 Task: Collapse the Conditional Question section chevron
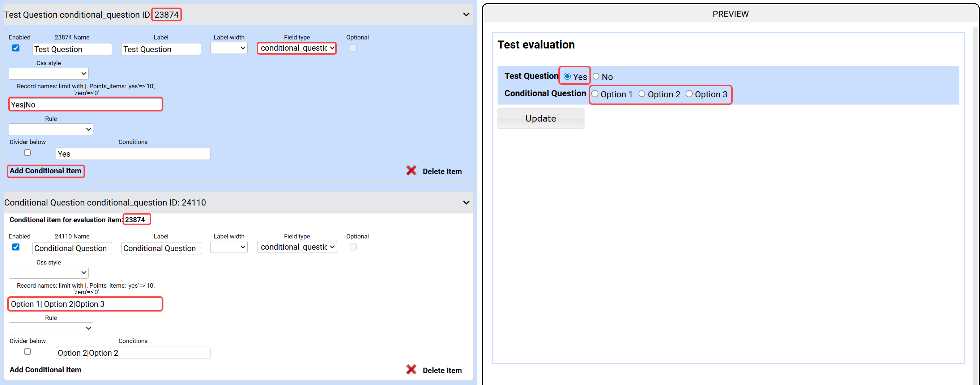coord(466,203)
